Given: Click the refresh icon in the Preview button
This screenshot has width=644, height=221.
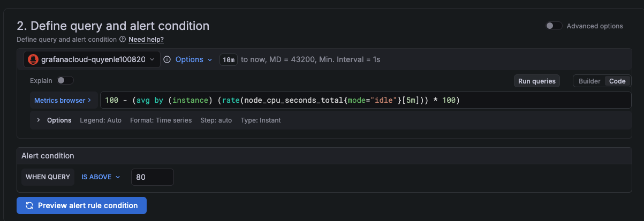Looking at the screenshot, I should [x=29, y=205].
